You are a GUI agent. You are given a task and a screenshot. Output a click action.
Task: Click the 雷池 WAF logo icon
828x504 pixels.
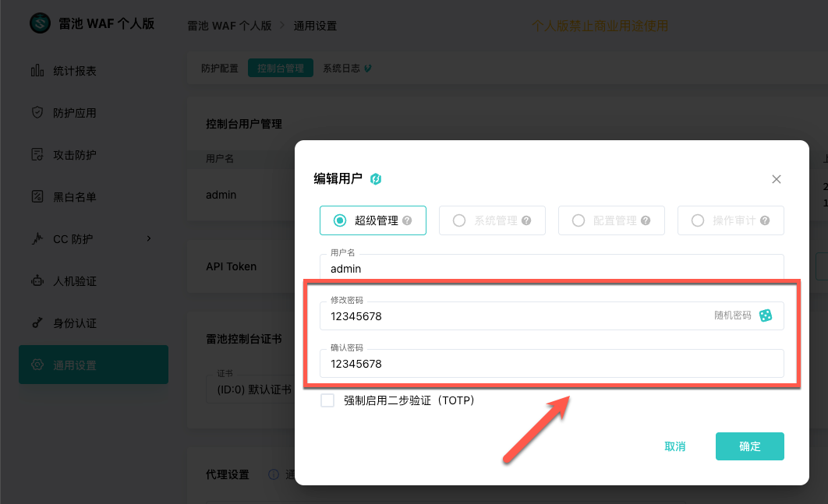(x=40, y=24)
